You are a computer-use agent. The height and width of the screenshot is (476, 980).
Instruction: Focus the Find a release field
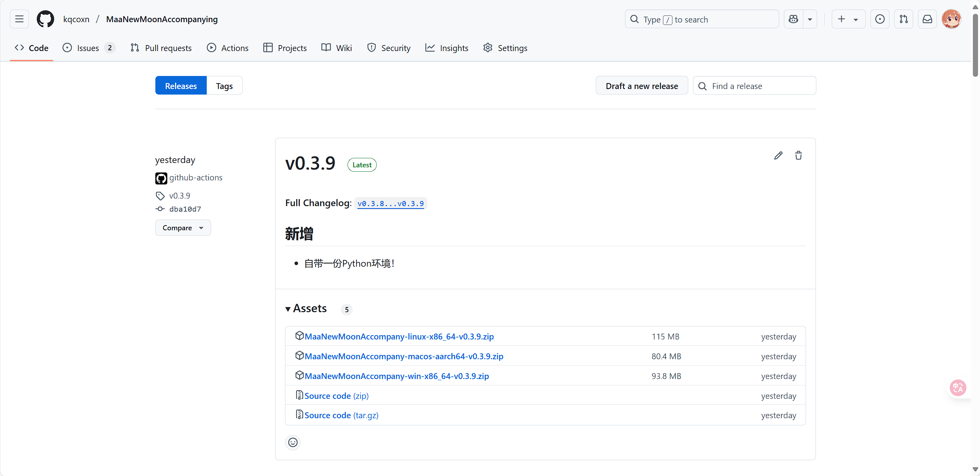tap(755, 85)
